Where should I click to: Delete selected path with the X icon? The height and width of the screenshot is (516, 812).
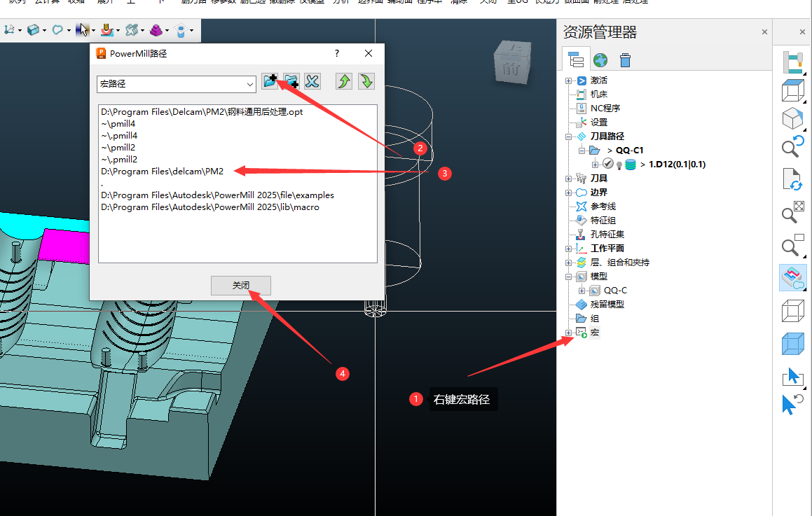coord(312,81)
